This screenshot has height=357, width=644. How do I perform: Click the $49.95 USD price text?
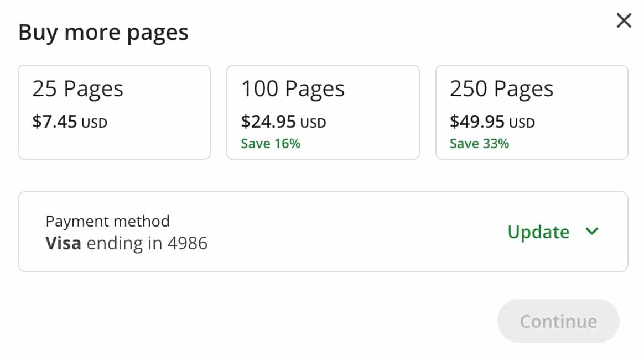(492, 122)
